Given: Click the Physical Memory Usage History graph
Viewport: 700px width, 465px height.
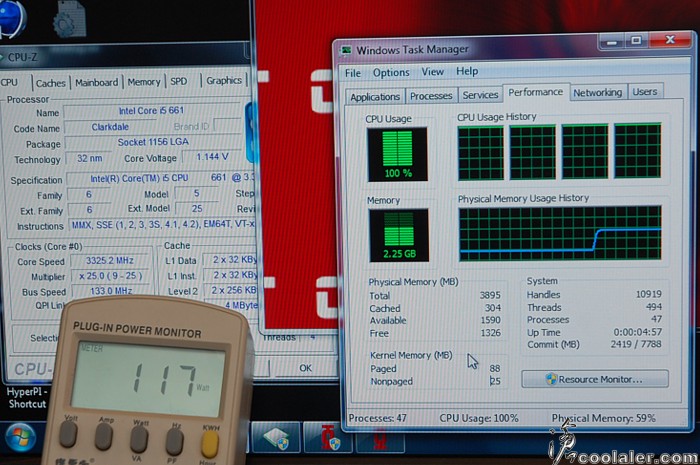Looking at the screenshot, I should [560, 233].
